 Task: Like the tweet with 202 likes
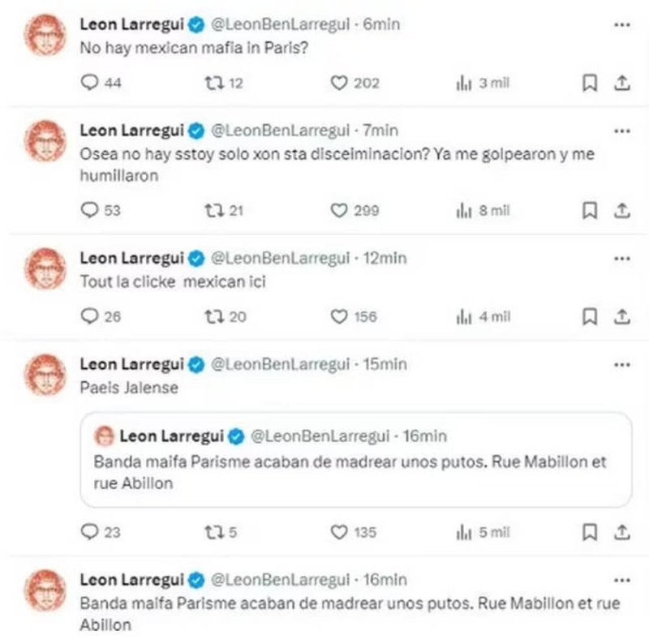[x=355, y=84]
